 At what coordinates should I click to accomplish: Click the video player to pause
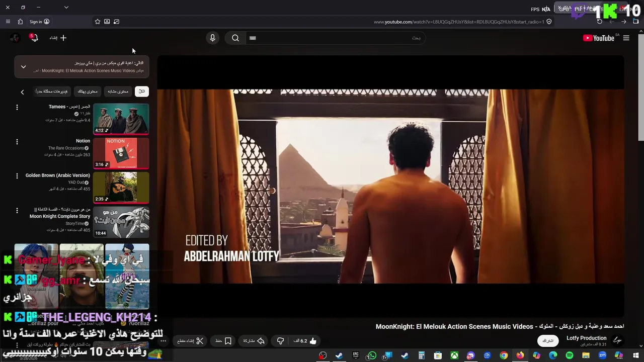390,186
